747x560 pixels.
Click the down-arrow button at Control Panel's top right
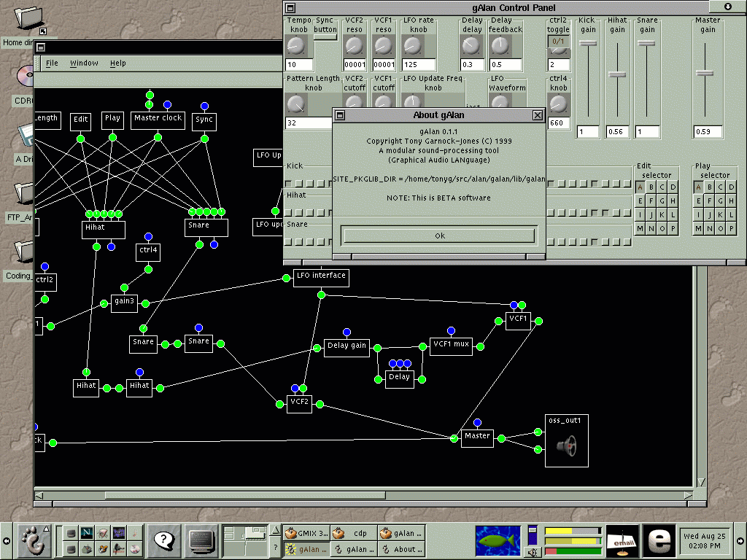pos(728,7)
